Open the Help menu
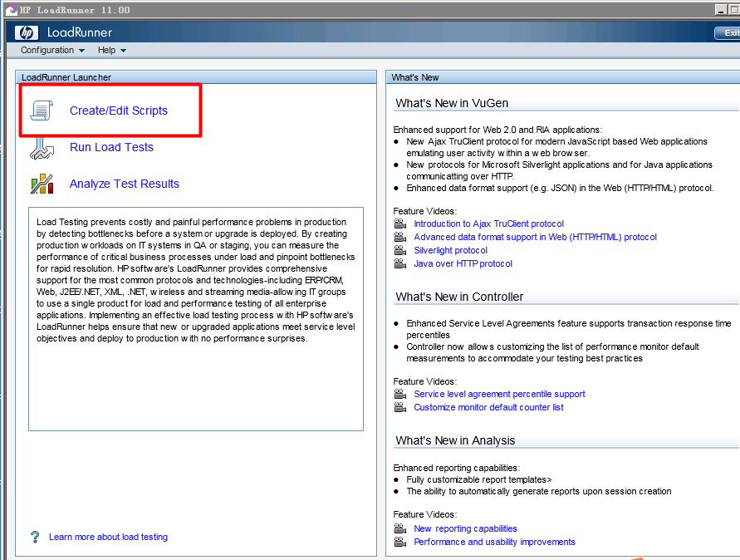 click(x=112, y=50)
